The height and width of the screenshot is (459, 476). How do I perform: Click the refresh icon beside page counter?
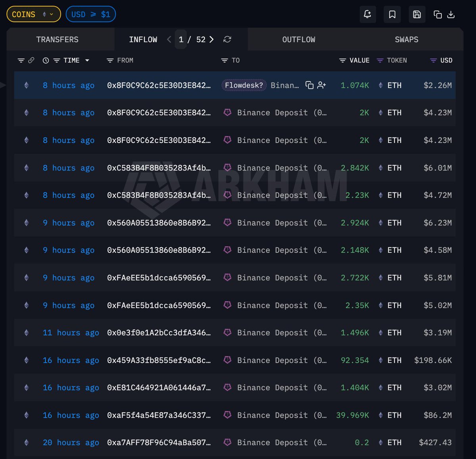[227, 39]
